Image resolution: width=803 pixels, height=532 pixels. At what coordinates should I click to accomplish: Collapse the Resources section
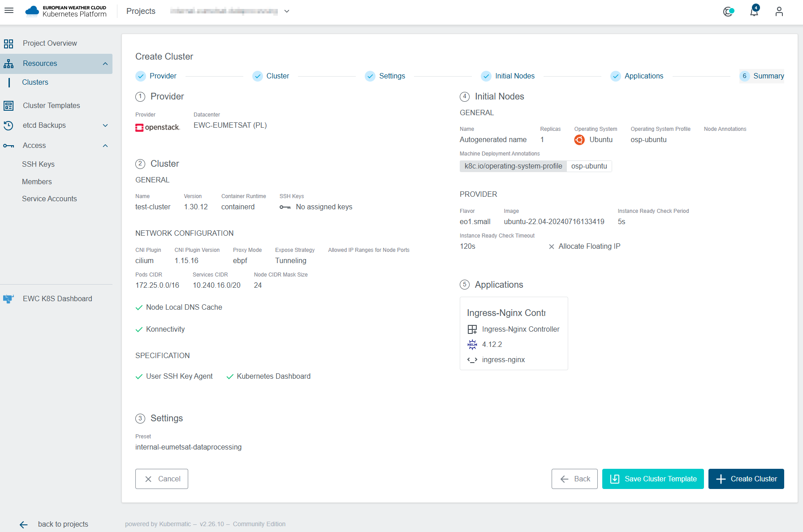(x=105, y=64)
